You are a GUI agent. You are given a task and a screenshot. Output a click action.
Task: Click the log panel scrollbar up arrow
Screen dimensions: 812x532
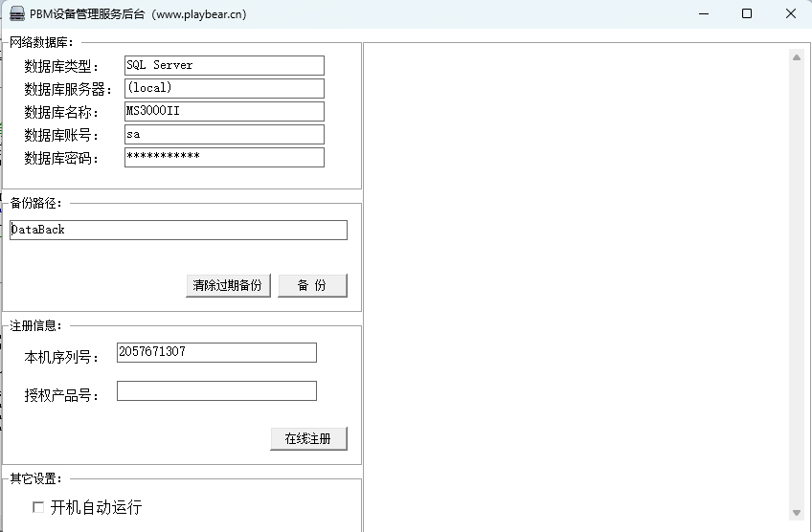pyautogui.click(x=796, y=57)
